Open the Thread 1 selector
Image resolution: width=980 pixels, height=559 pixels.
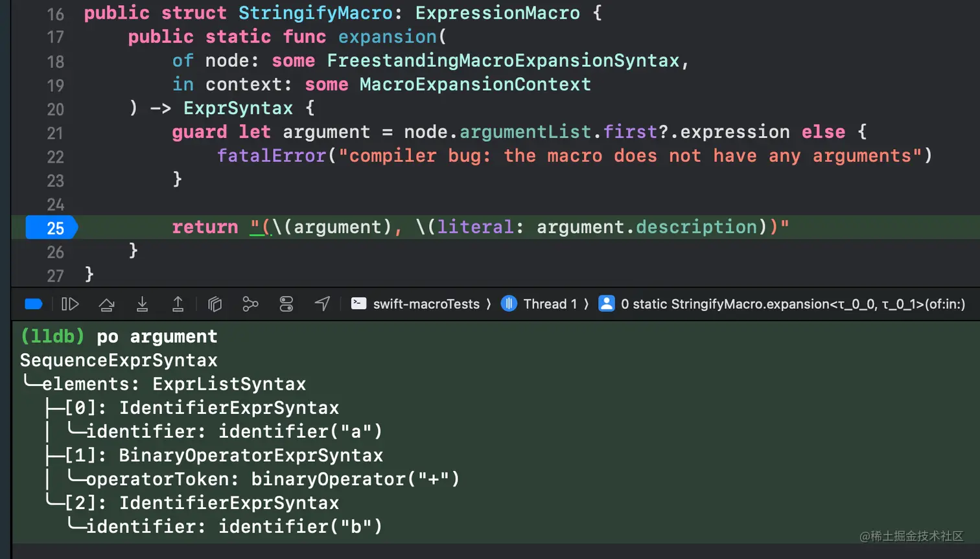click(539, 304)
